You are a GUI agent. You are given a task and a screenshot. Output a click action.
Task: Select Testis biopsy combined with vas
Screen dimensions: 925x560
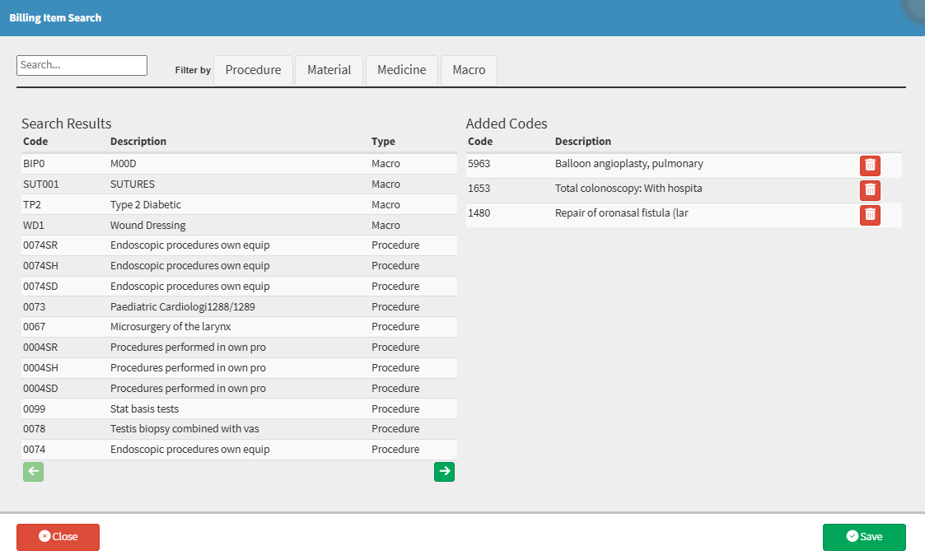[x=185, y=429]
